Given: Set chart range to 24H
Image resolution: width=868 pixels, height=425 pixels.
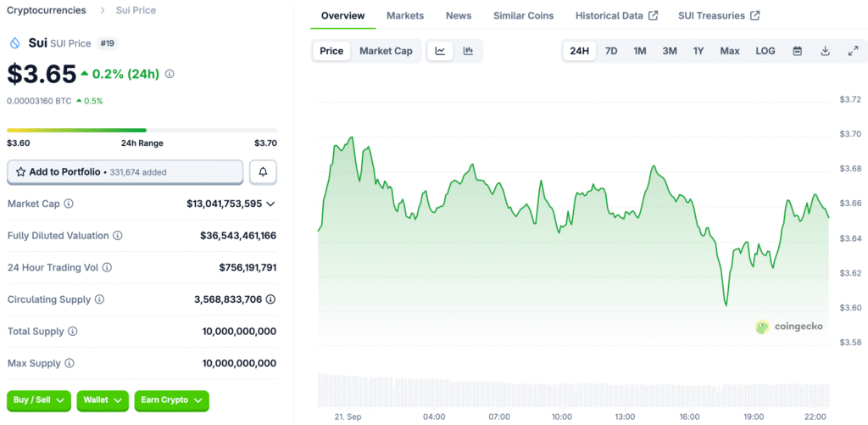Looking at the screenshot, I should 580,51.
